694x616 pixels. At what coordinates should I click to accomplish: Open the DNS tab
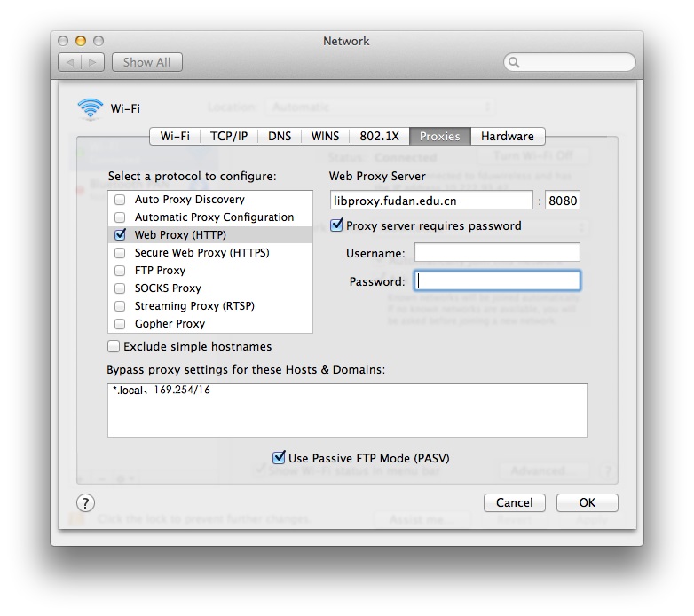(x=280, y=136)
